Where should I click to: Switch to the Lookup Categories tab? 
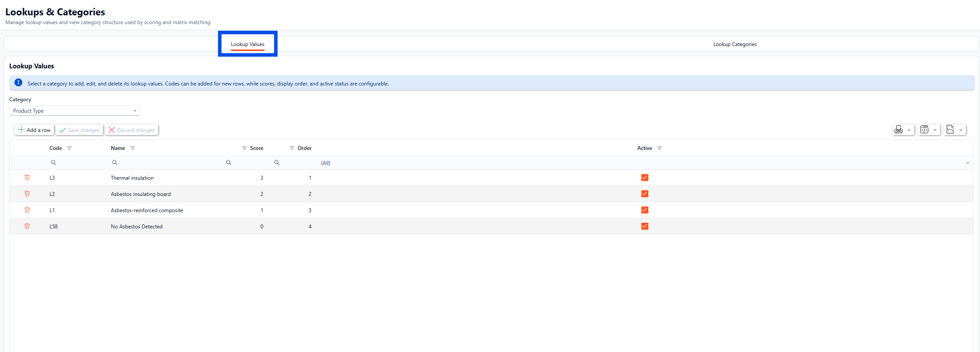click(735, 44)
